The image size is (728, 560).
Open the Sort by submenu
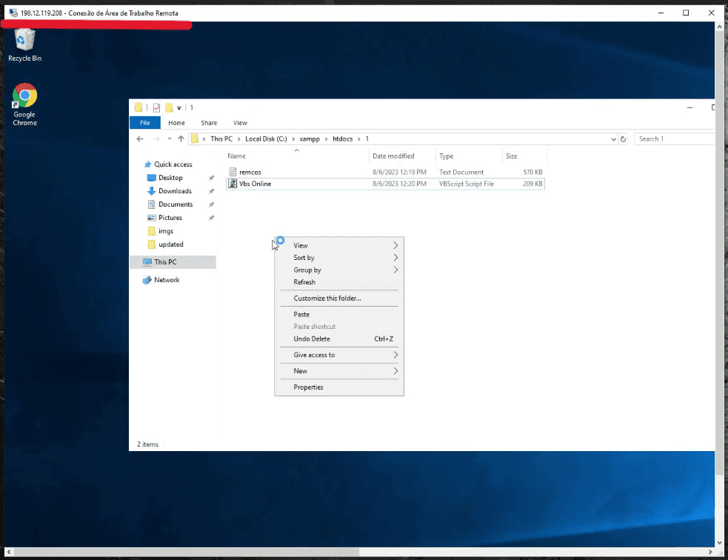[x=339, y=258]
